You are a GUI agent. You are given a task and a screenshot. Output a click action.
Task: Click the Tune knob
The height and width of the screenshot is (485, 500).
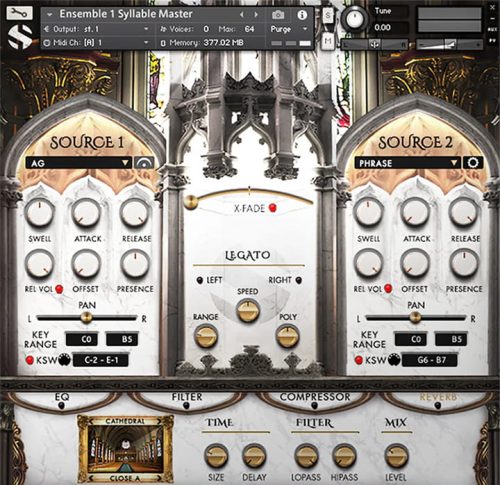355,19
